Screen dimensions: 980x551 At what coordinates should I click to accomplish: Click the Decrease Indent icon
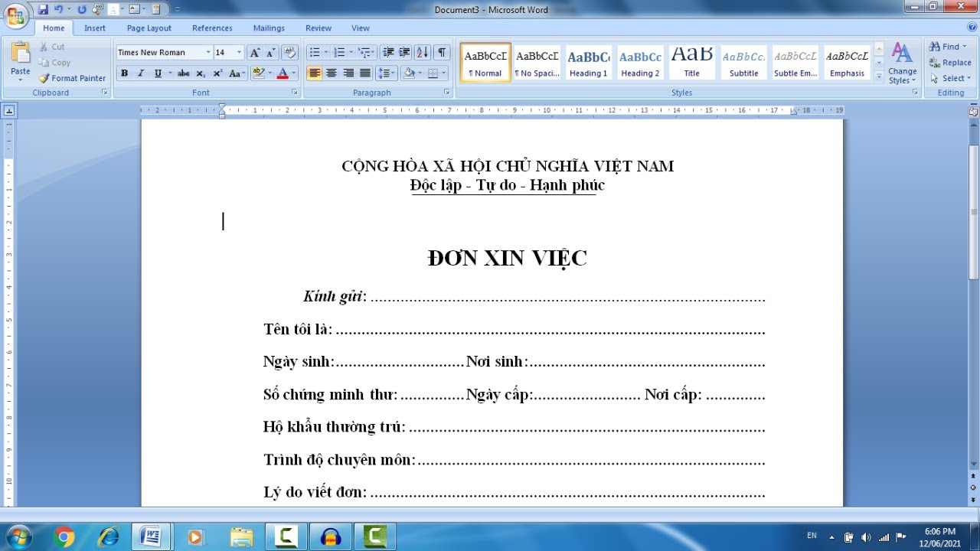[388, 53]
